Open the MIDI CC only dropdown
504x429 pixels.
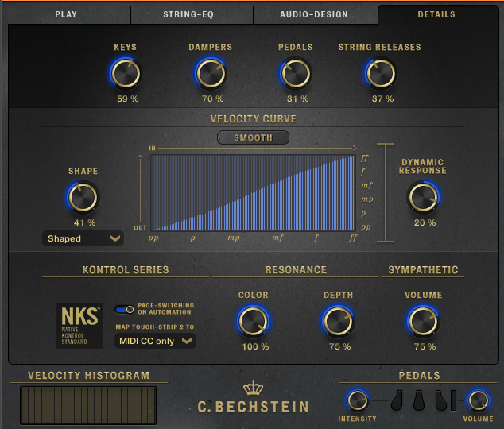click(x=155, y=341)
